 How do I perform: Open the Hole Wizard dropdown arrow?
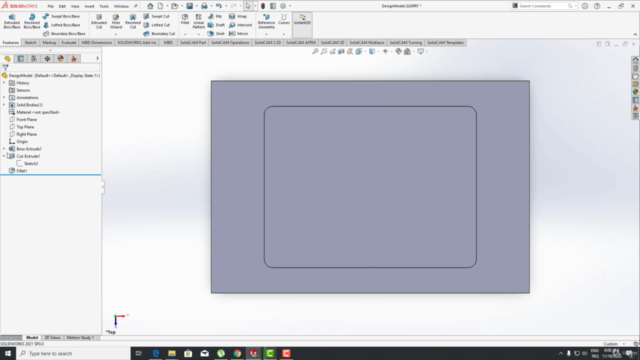(x=116, y=34)
